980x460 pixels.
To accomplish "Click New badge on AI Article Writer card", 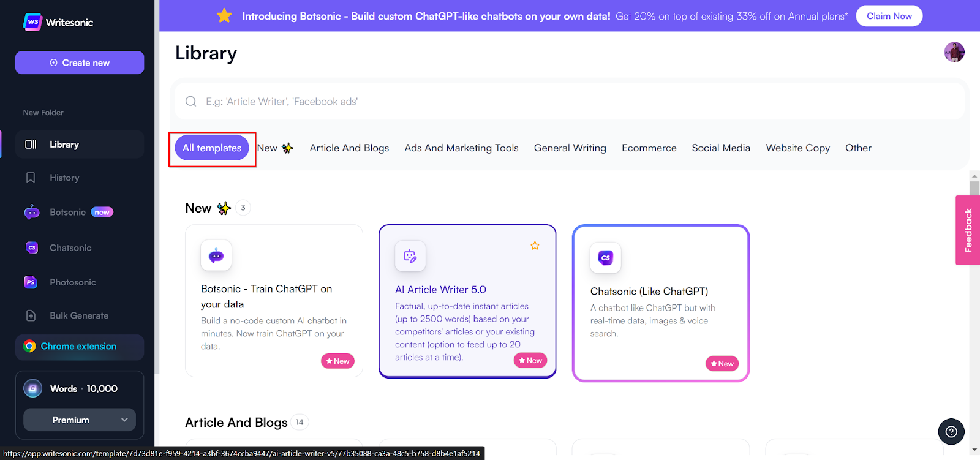I will [x=530, y=361].
